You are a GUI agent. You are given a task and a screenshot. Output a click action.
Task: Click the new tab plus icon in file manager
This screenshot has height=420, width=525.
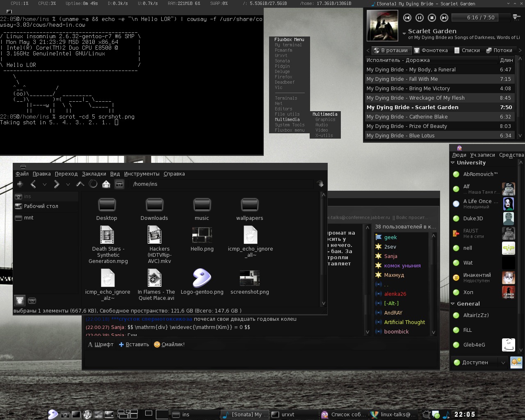20,184
